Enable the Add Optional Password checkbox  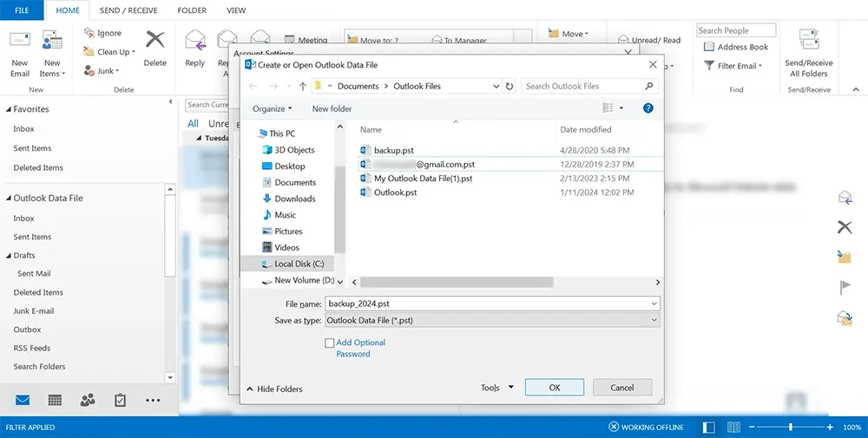pos(329,343)
